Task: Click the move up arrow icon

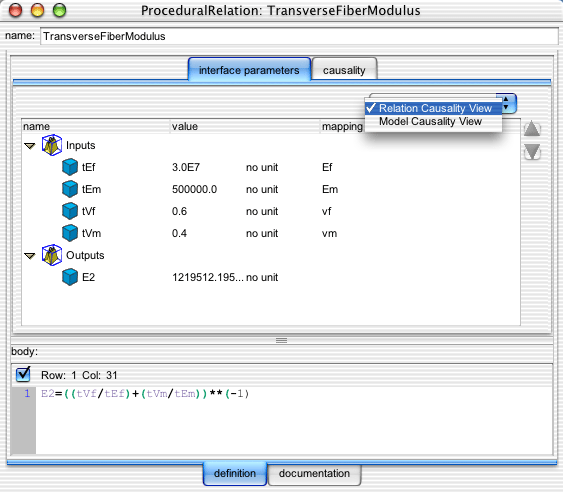Action: (532, 129)
